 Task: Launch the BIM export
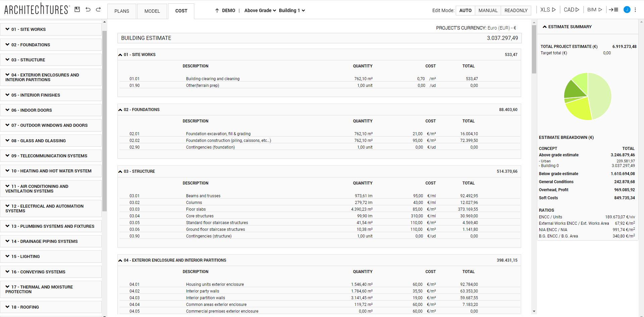pyautogui.click(x=594, y=10)
